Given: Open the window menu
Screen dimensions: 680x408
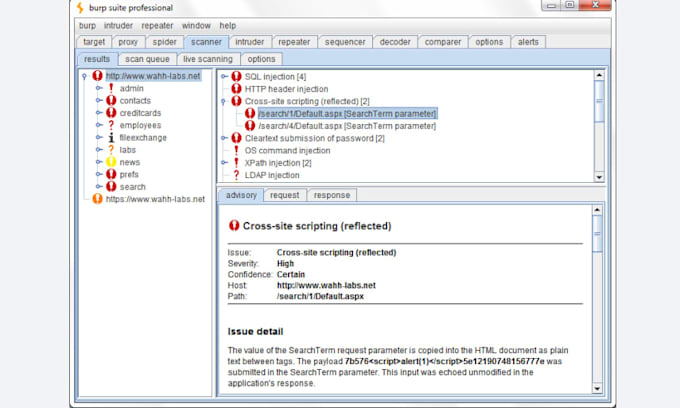Looking at the screenshot, I should pos(196,26).
